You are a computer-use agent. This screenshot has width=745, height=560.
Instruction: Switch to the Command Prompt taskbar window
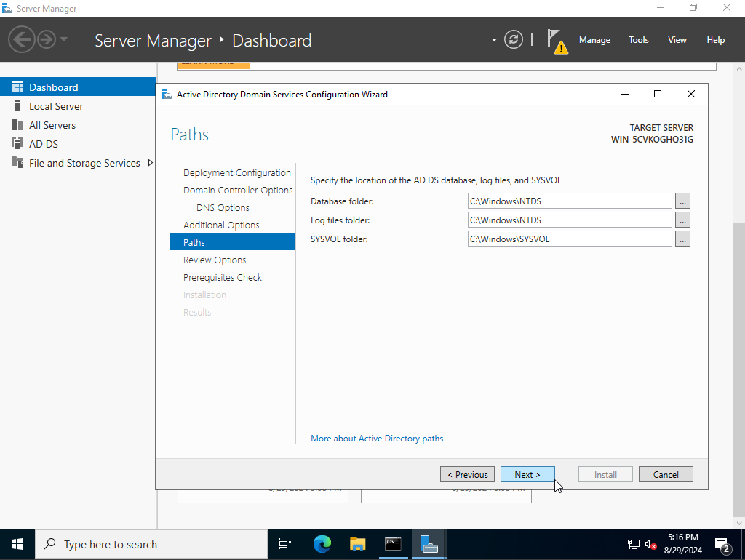point(393,544)
